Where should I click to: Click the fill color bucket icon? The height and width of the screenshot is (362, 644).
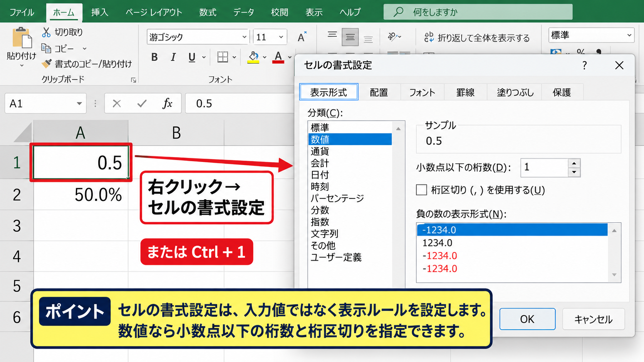coord(253,57)
